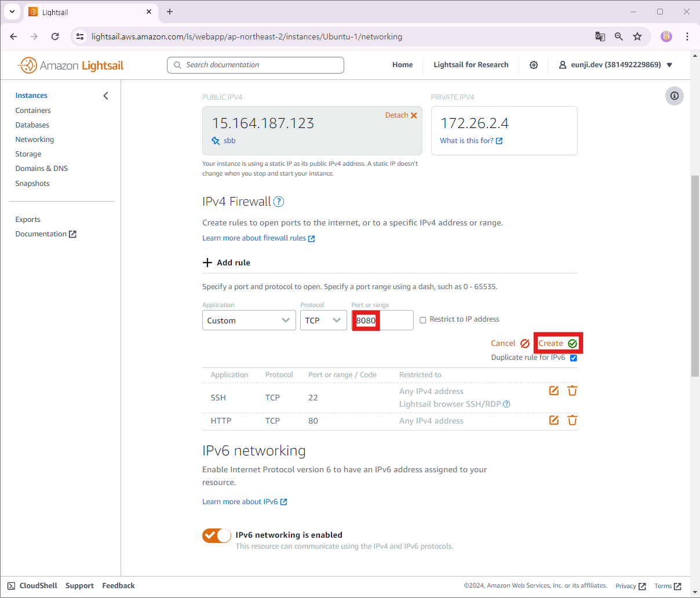Click the Detach X icon on static IP
700x598 pixels.
coord(414,115)
